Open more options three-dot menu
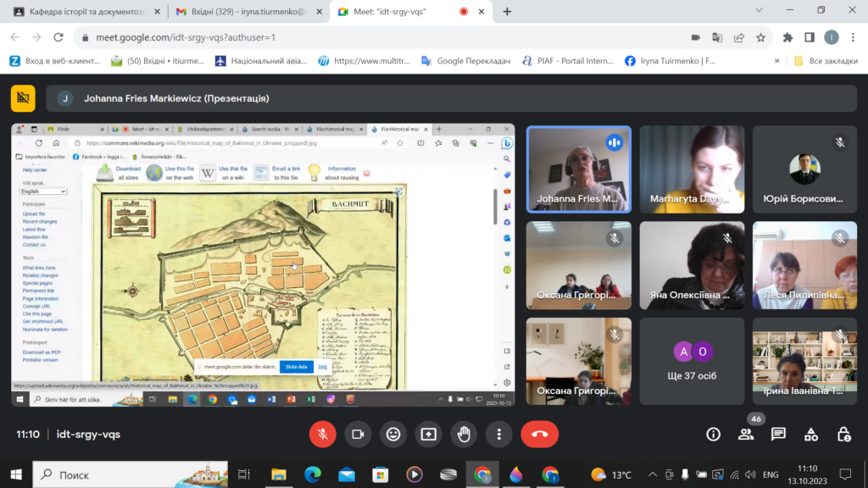 point(499,434)
